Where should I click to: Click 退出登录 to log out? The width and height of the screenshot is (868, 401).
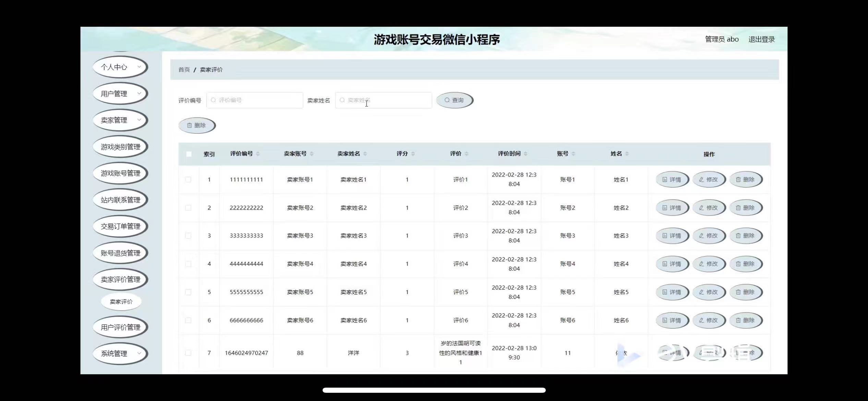761,39
